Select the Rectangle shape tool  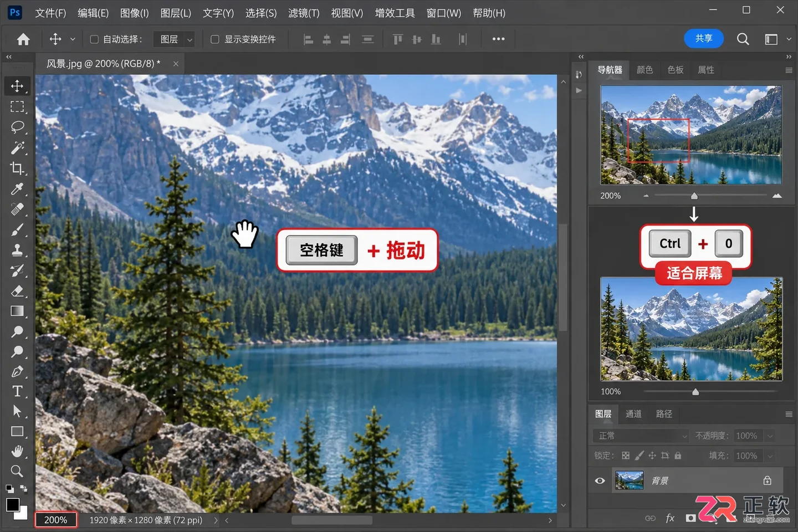[x=17, y=431]
